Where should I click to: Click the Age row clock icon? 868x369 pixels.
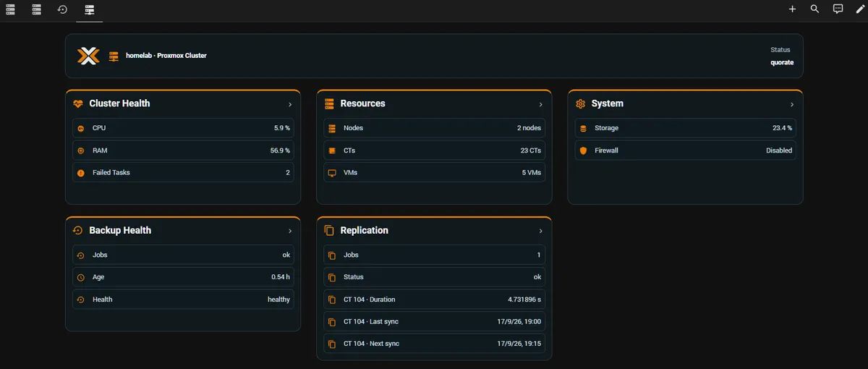click(80, 277)
